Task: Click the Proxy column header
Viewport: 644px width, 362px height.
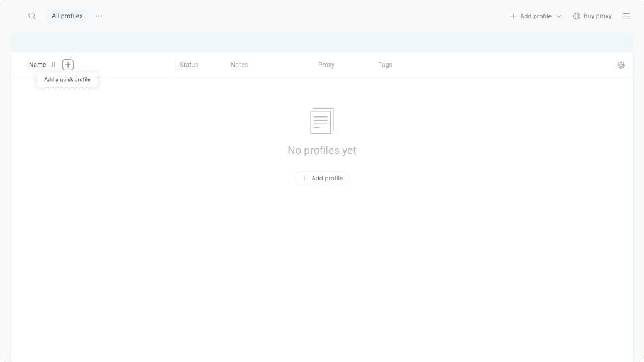Action: coord(326,65)
